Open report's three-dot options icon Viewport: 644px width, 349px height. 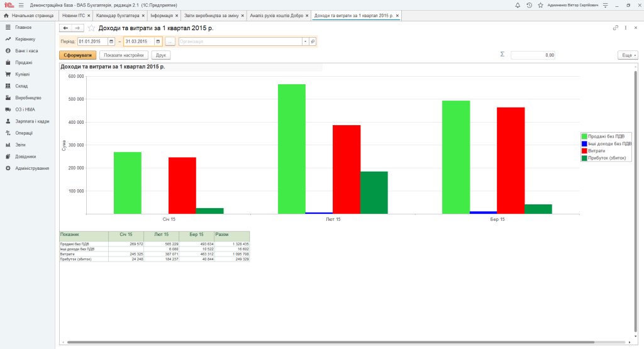pos(626,28)
